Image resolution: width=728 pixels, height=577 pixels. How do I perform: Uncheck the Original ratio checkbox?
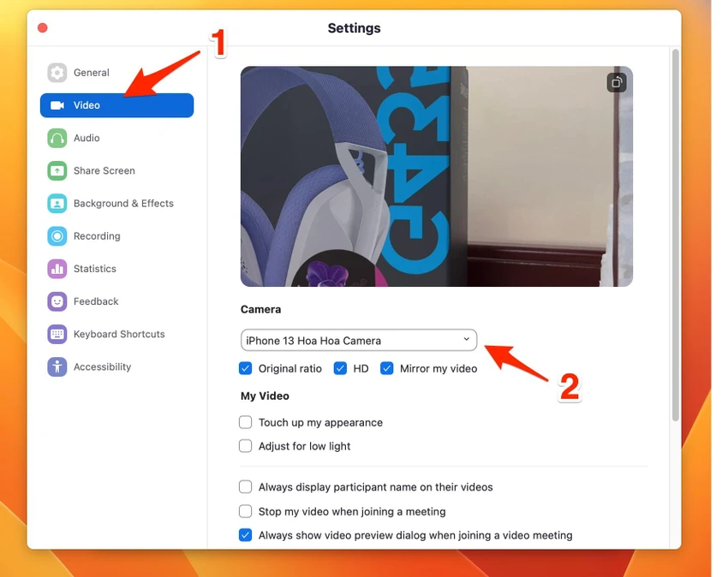tap(246, 368)
